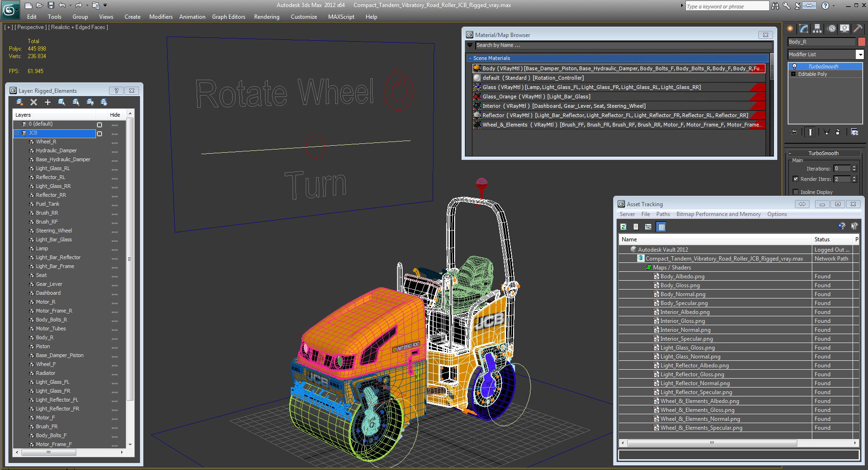
Task: Open the Display command panel tab
Action: pyautogui.click(x=845, y=29)
